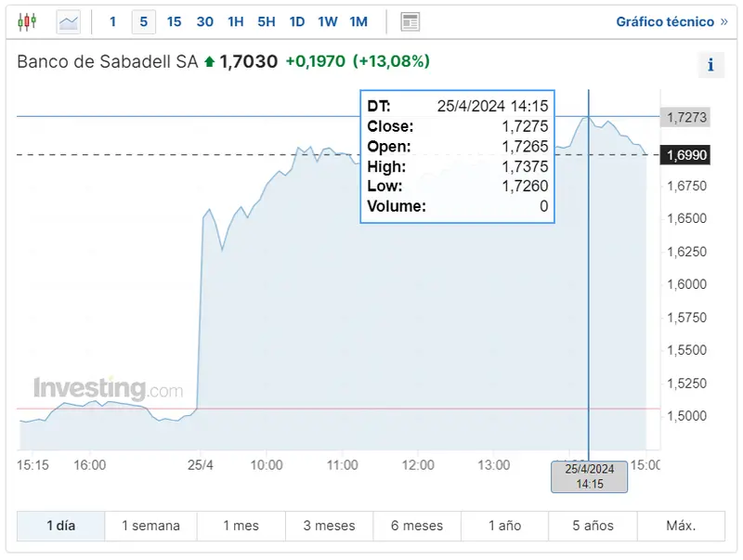Image resolution: width=743 pixels, height=560 pixels.
Task: Select the 6 meses tab
Action: pyautogui.click(x=416, y=525)
